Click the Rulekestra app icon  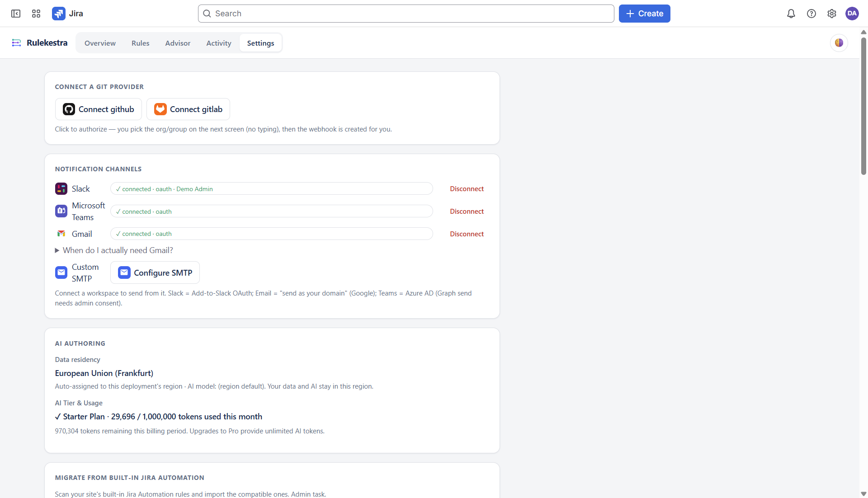tap(16, 43)
